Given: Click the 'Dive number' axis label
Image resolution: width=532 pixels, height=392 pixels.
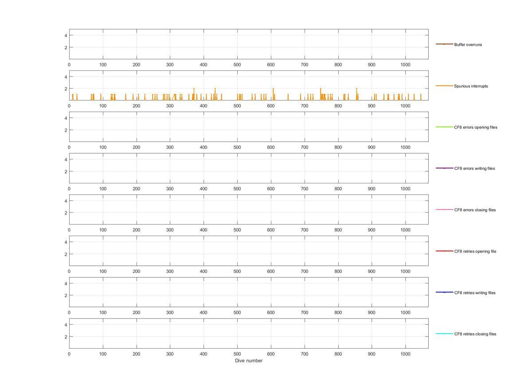Looking at the screenshot, I should tap(249, 361).
